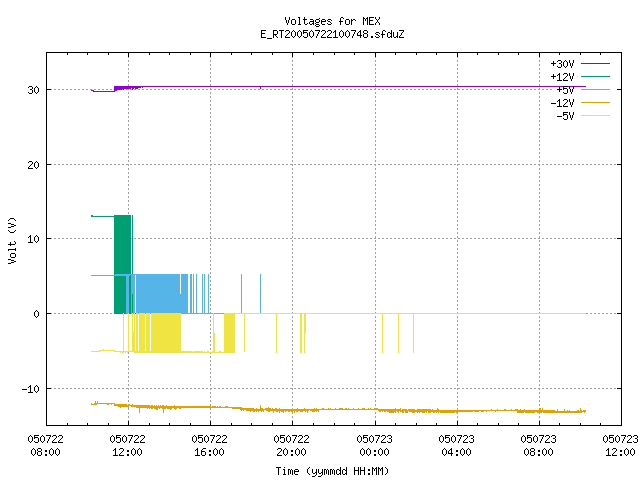Click the y-axis tick value 20
640x480 pixels.
tap(33, 165)
